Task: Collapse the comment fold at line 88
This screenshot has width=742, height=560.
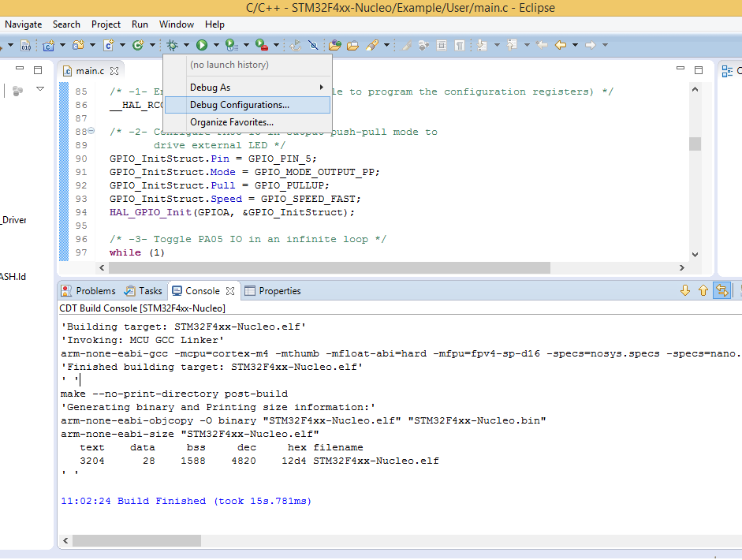Action: point(91,131)
